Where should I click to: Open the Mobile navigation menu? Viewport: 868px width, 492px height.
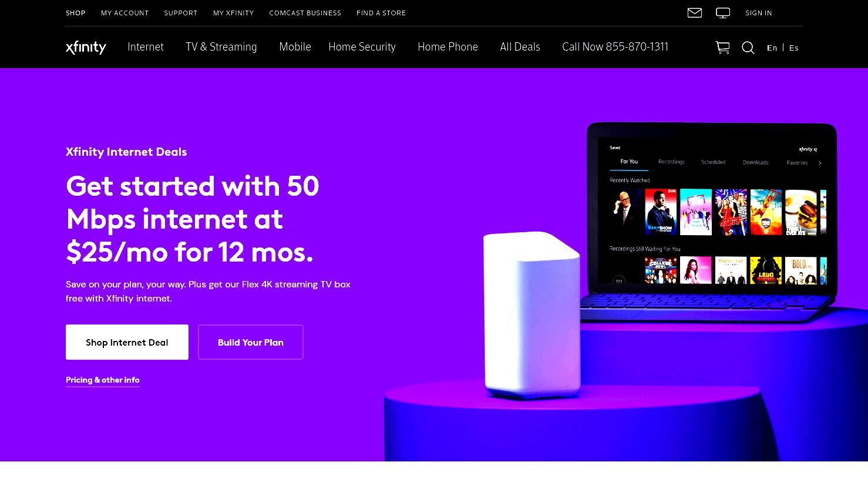tap(295, 47)
